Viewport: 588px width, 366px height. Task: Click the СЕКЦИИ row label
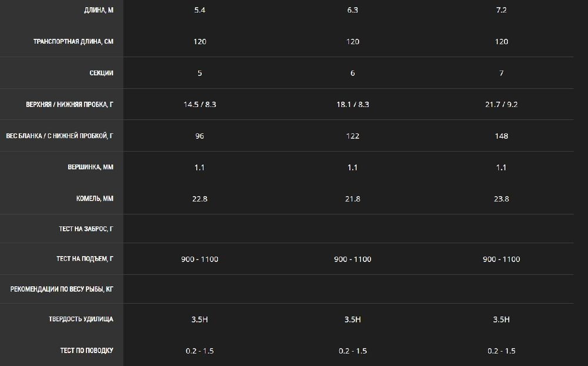[101, 73]
